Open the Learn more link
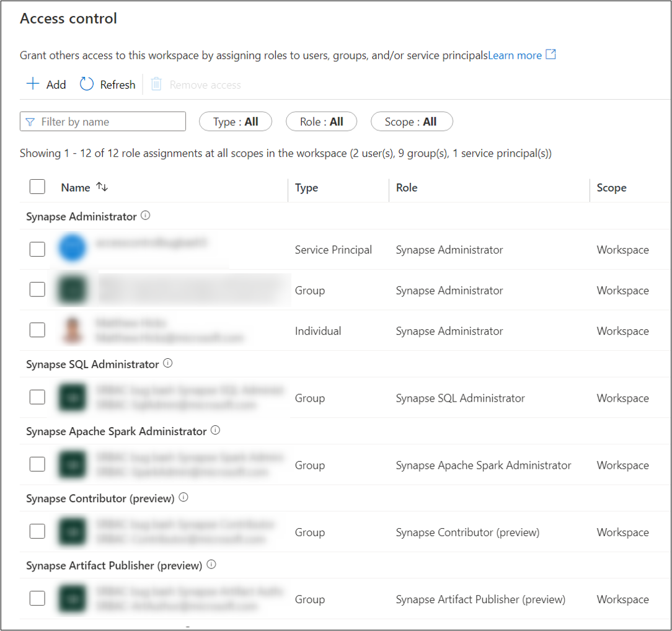 515,55
